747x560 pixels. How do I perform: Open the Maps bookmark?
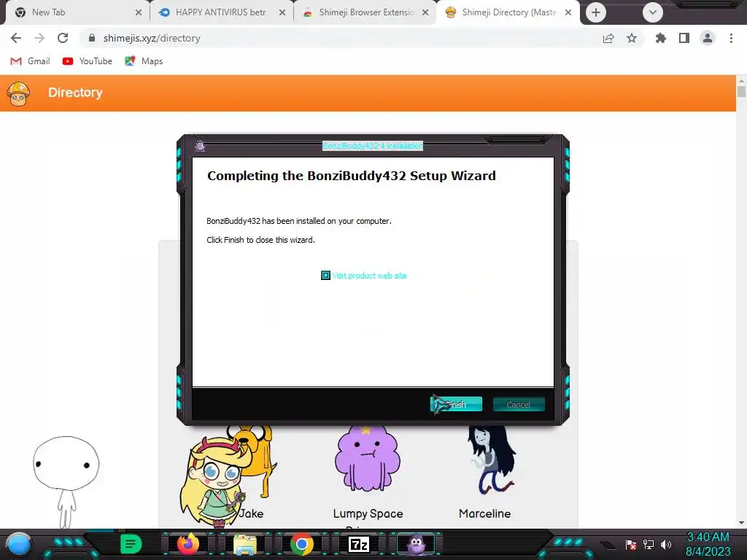point(144,61)
